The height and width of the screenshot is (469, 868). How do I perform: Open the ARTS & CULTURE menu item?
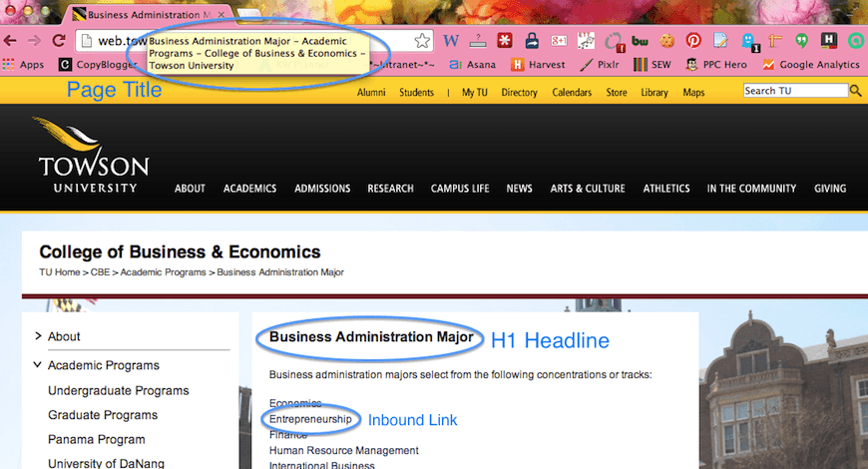[x=588, y=189]
